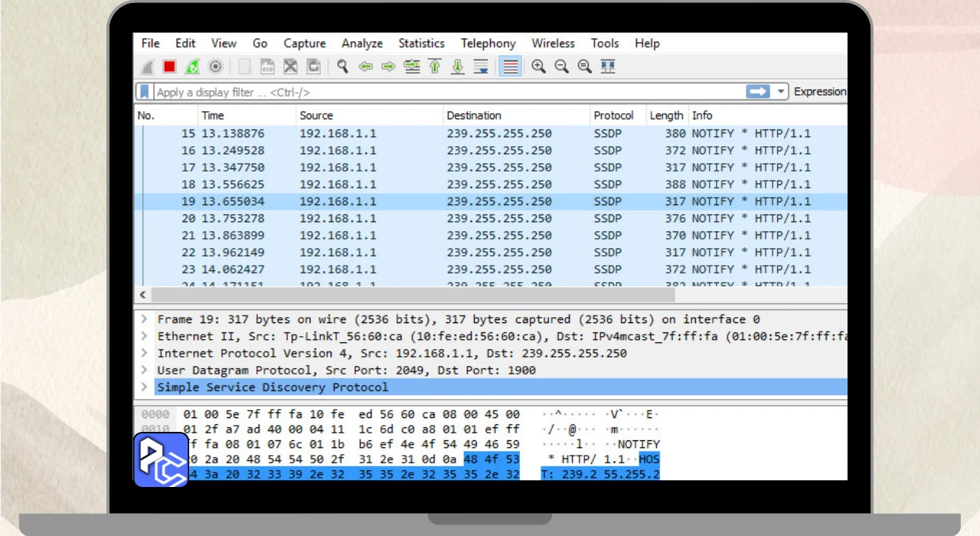The width and height of the screenshot is (980, 536).
Task: Open the Statistics menu
Action: coord(421,44)
